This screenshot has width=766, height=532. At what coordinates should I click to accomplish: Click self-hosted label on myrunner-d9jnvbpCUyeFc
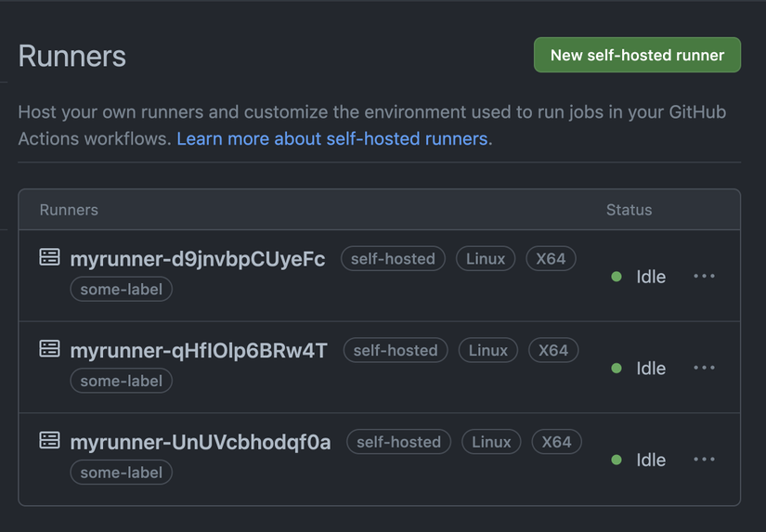point(393,258)
